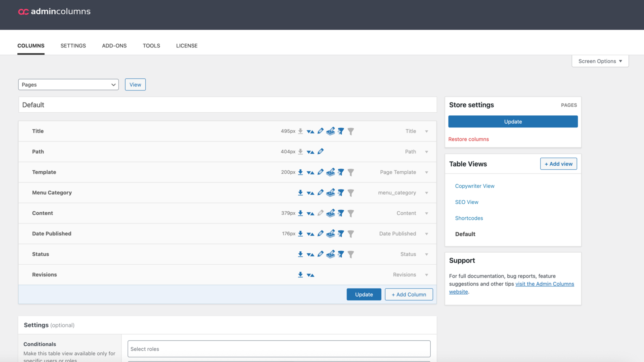Click the sorting arrows icon for the Path column
Viewport: 644px width, 362px height.
(x=310, y=152)
